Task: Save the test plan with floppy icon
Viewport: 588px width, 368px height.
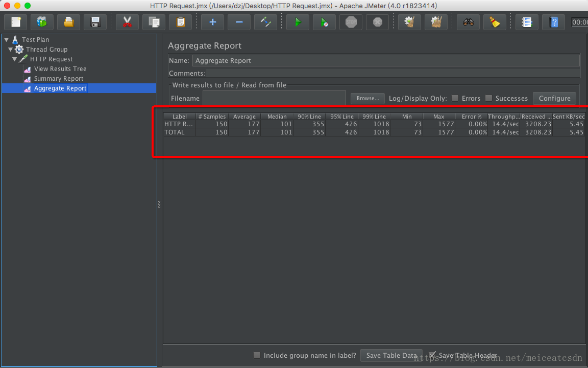Action: (95, 22)
